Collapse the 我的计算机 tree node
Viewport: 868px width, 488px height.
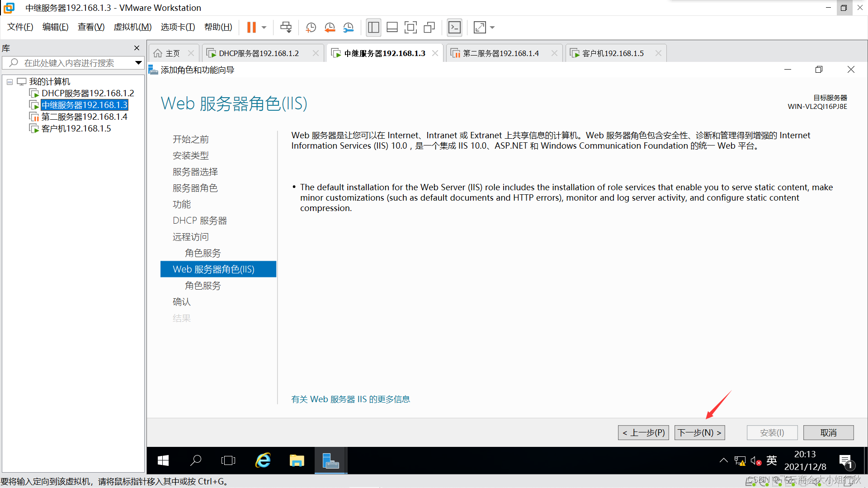[9, 82]
